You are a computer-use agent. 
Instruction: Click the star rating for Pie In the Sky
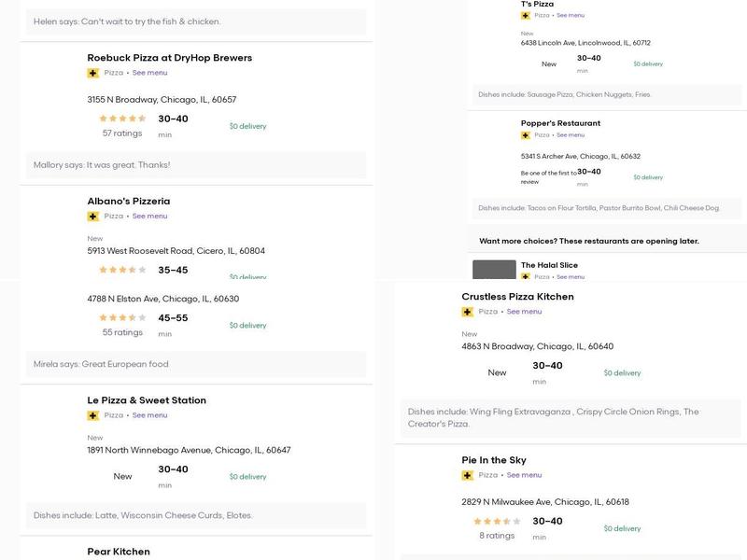pyautogui.click(x=497, y=522)
